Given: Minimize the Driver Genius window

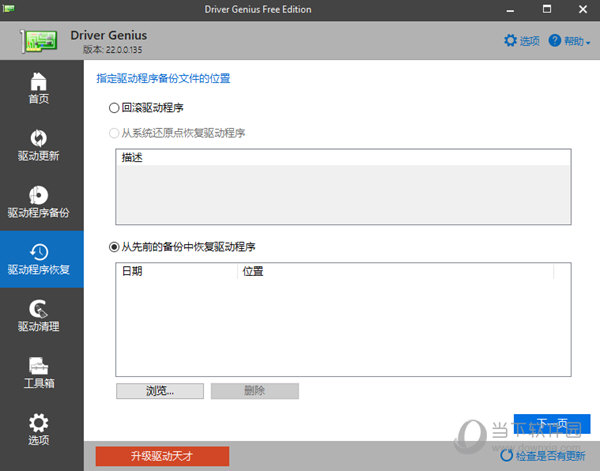Looking at the screenshot, I should pos(510,9).
